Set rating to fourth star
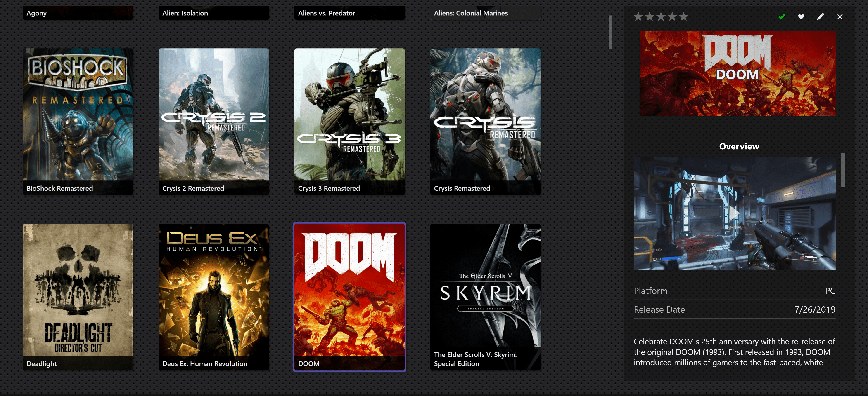 coord(672,16)
